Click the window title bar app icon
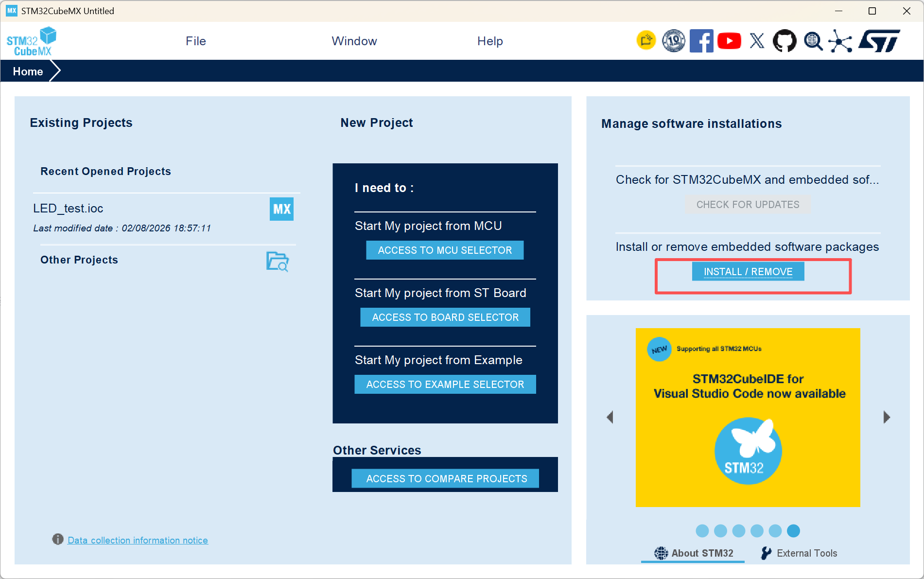This screenshot has height=579, width=924. point(12,11)
